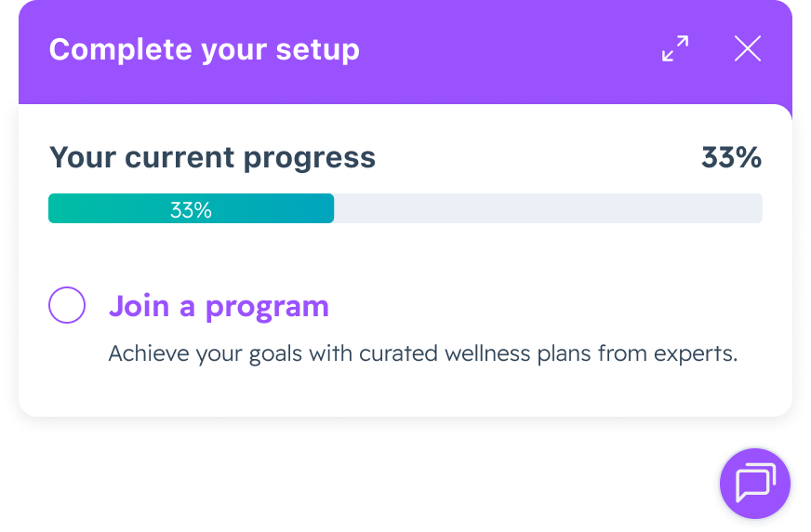The height and width of the screenshot is (532, 811).
Task: Open the chat bubble launcher
Action: 754,482
